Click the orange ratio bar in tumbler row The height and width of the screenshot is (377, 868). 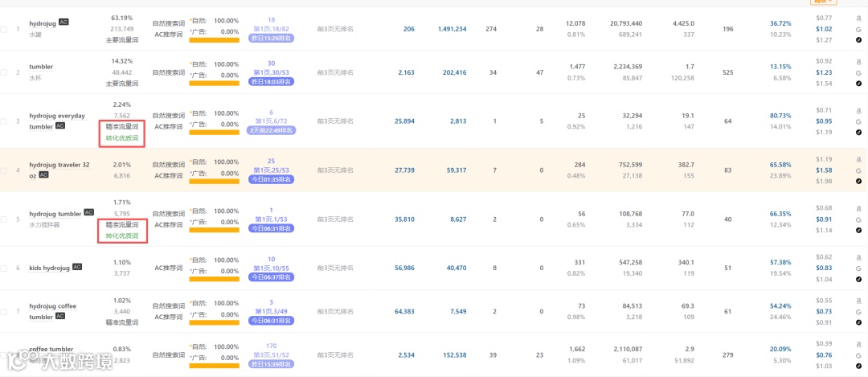215,83
